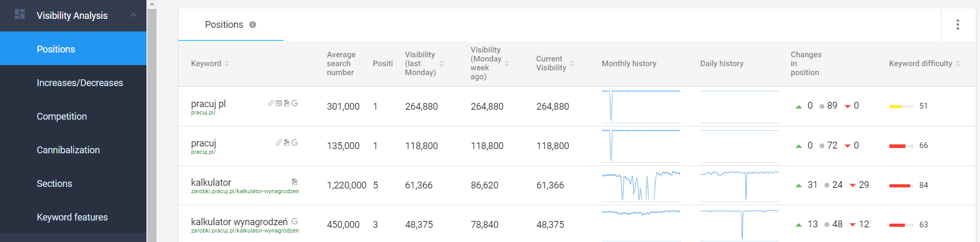Click current visibility 118,800
This screenshot has height=242, width=980.
coord(553,146)
